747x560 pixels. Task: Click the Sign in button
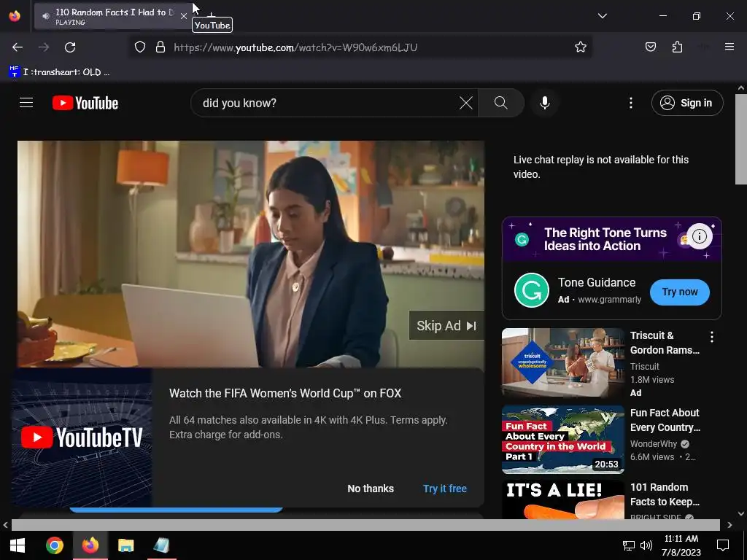(687, 103)
